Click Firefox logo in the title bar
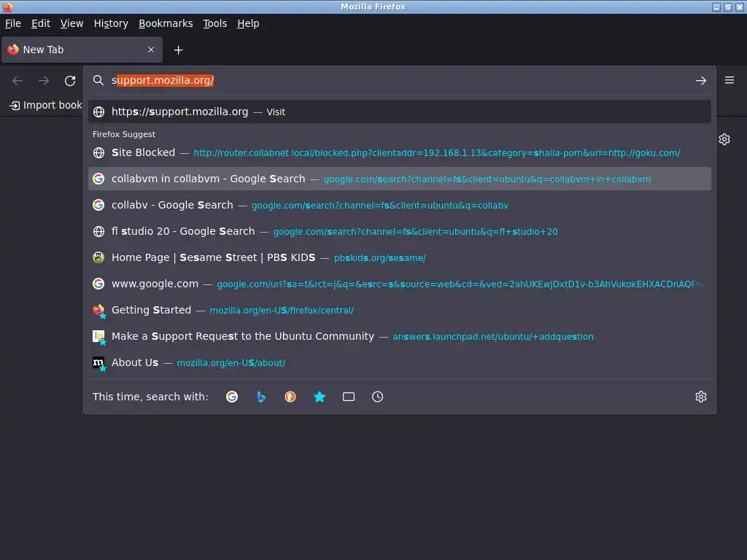The height and width of the screenshot is (560, 747). (x=7, y=7)
